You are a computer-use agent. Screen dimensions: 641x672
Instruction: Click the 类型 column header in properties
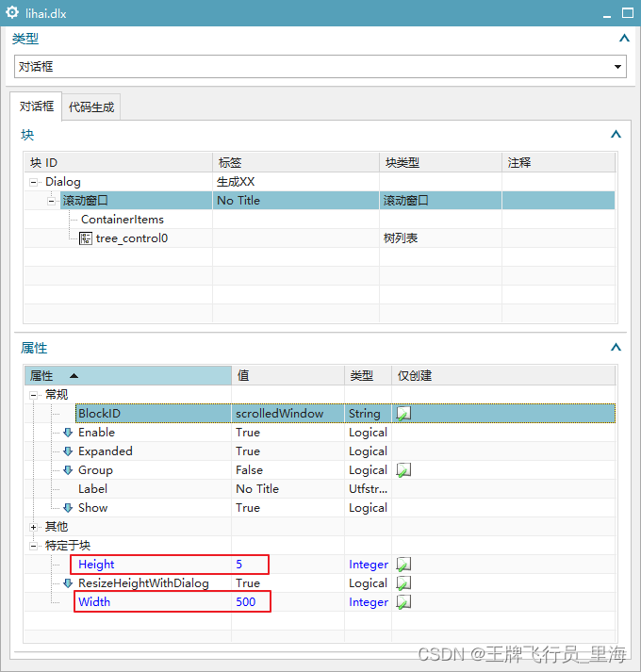point(368,376)
